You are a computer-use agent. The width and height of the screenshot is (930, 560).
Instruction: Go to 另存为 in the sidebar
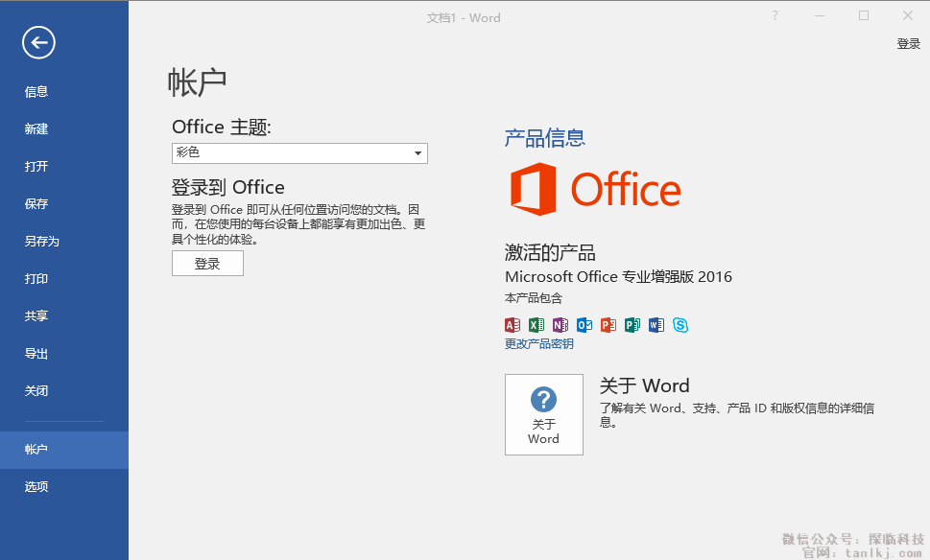coord(42,242)
